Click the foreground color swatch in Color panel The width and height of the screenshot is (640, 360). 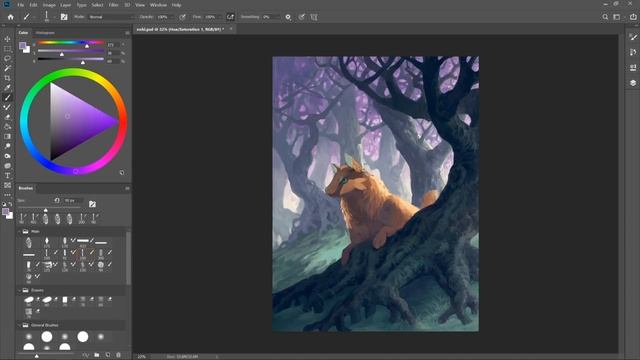coord(22,45)
